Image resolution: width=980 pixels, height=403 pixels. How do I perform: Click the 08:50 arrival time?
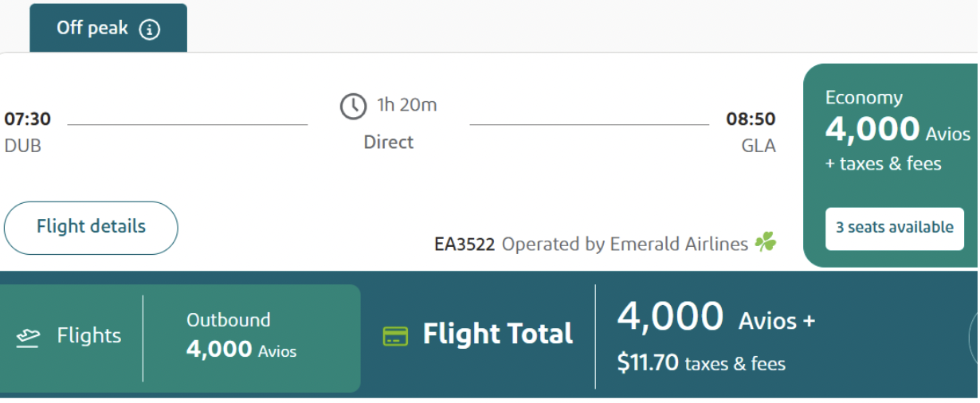(751, 119)
